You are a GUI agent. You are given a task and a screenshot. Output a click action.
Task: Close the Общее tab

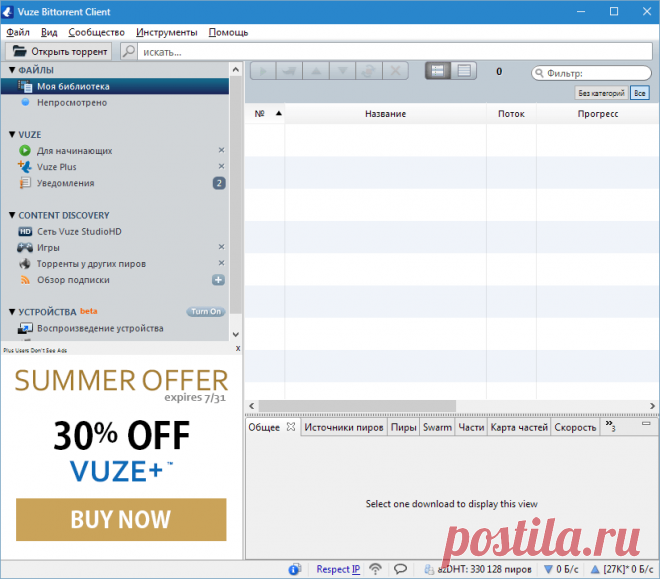[x=290, y=427]
